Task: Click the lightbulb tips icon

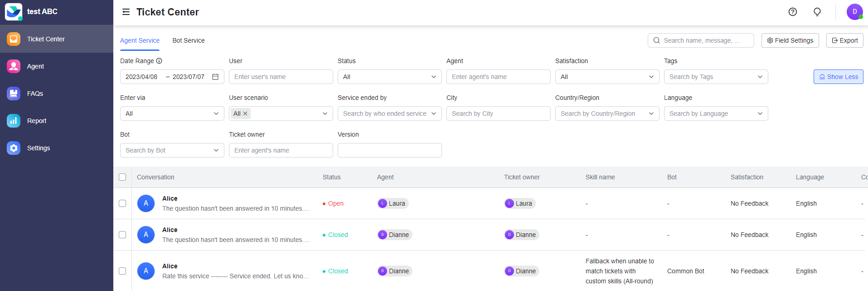Action: (x=817, y=12)
